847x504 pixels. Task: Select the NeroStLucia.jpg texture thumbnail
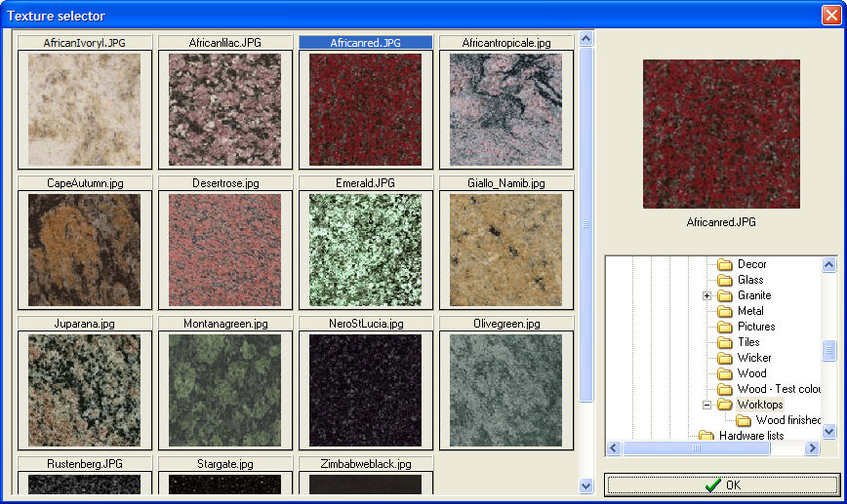(x=365, y=390)
